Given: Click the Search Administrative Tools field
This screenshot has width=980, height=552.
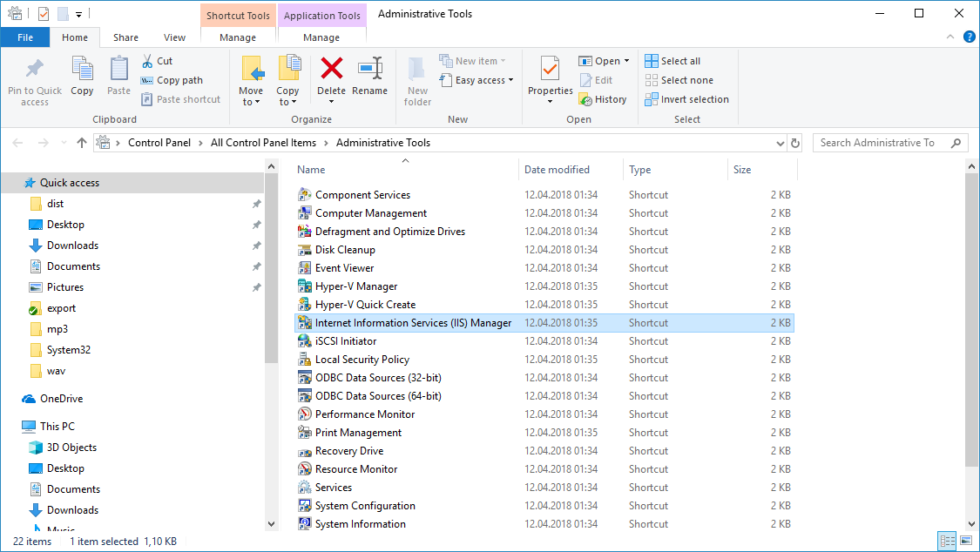Looking at the screenshot, I should (x=882, y=143).
